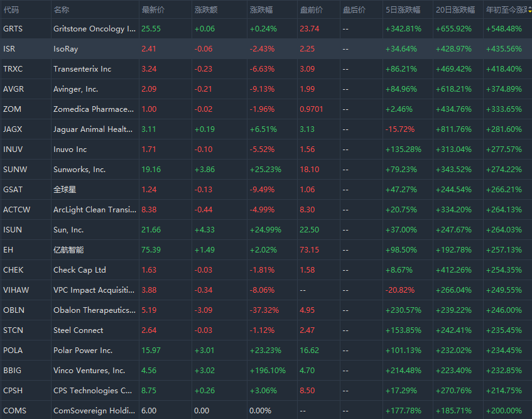The width and height of the screenshot is (532, 419).
Task: Click the 代码 column header
Action: coord(11,10)
